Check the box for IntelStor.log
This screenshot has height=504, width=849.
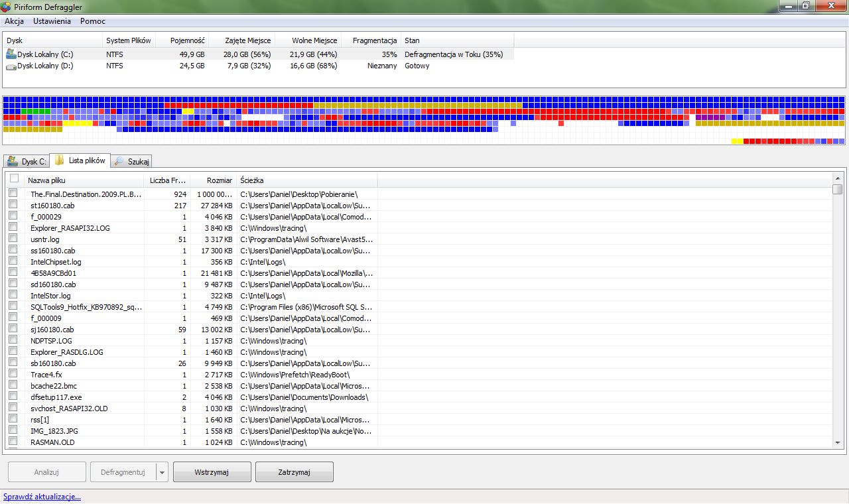[13, 294]
